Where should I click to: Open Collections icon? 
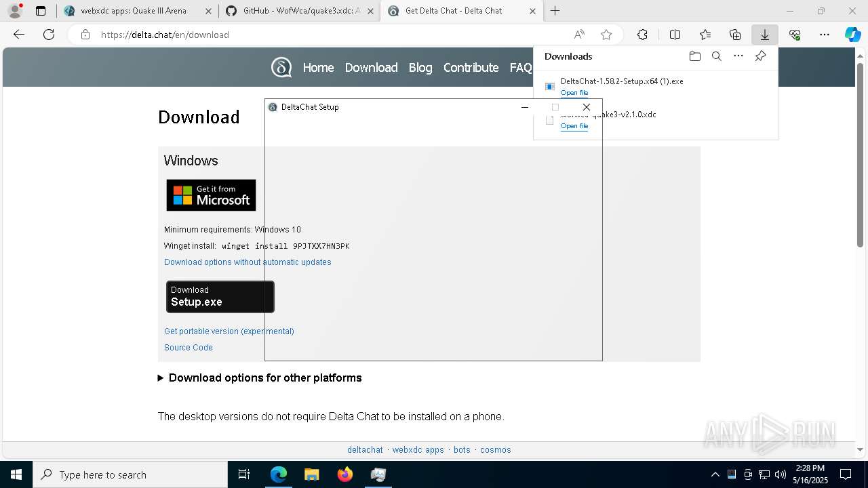tap(735, 35)
